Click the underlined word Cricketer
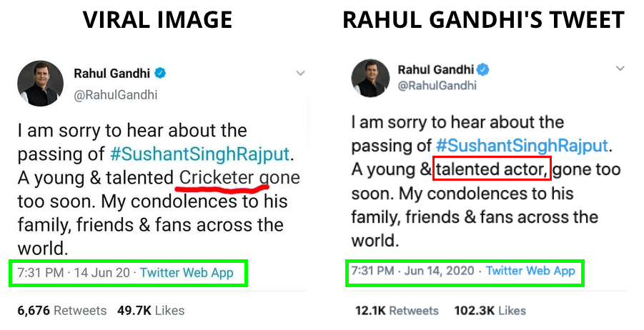Image resolution: width=644 pixels, height=330 pixels. [217, 178]
